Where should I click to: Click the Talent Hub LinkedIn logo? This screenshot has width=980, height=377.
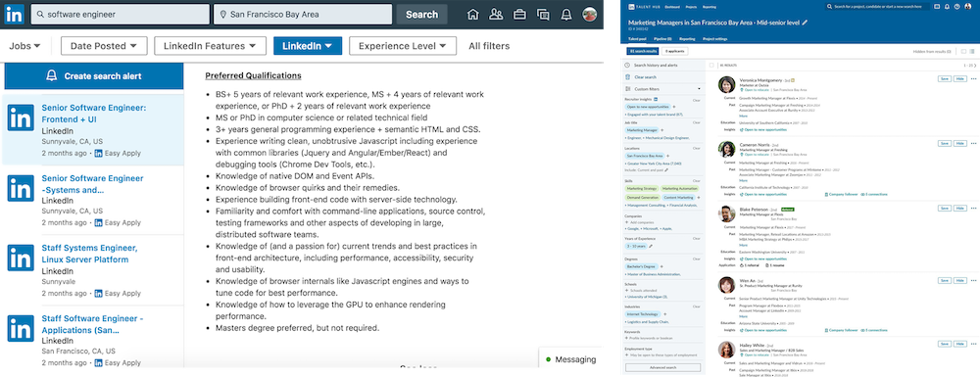[x=631, y=6]
